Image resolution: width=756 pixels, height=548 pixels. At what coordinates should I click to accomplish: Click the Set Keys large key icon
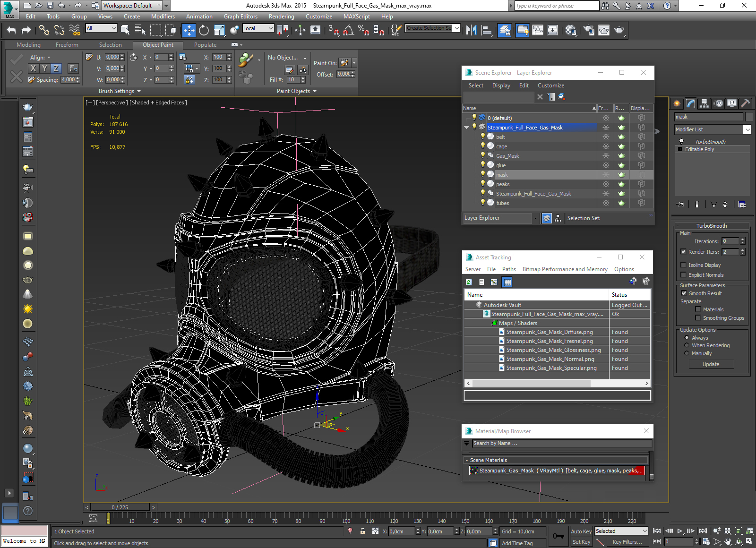(558, 536)
